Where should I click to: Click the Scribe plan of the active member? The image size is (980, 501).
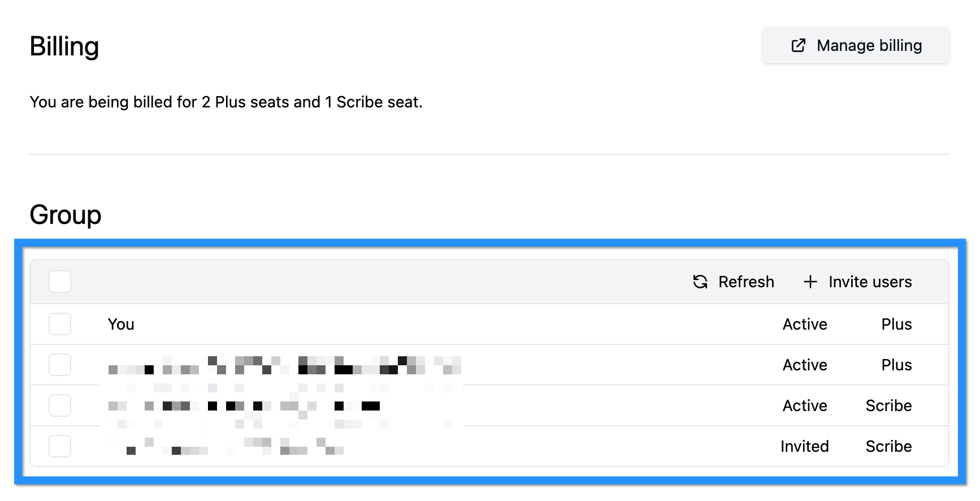pos(888,405)
